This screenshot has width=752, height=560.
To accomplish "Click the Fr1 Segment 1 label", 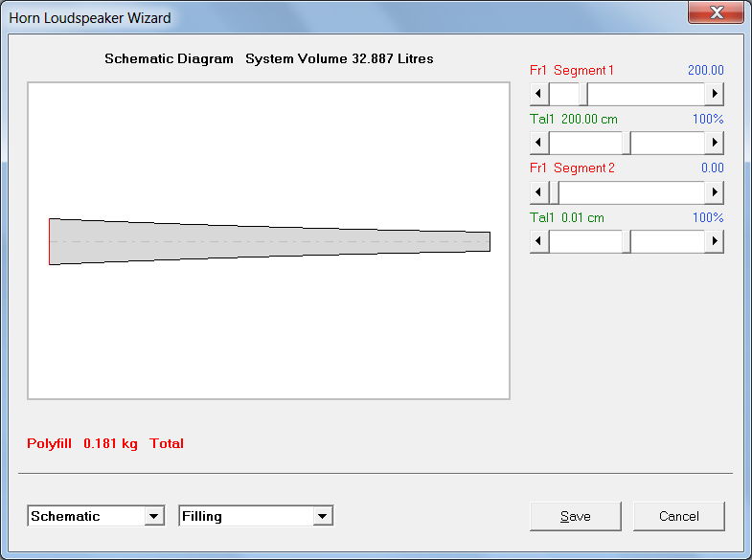I will (572, 71).
